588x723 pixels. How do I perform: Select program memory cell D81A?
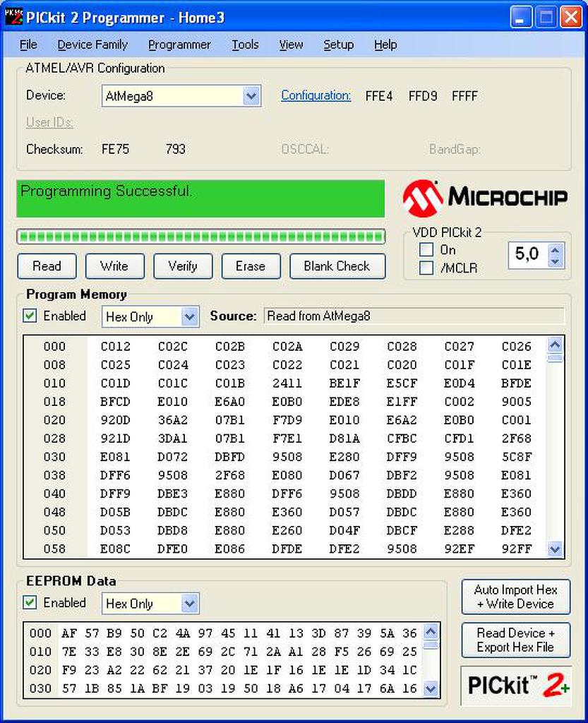(344, 438)
